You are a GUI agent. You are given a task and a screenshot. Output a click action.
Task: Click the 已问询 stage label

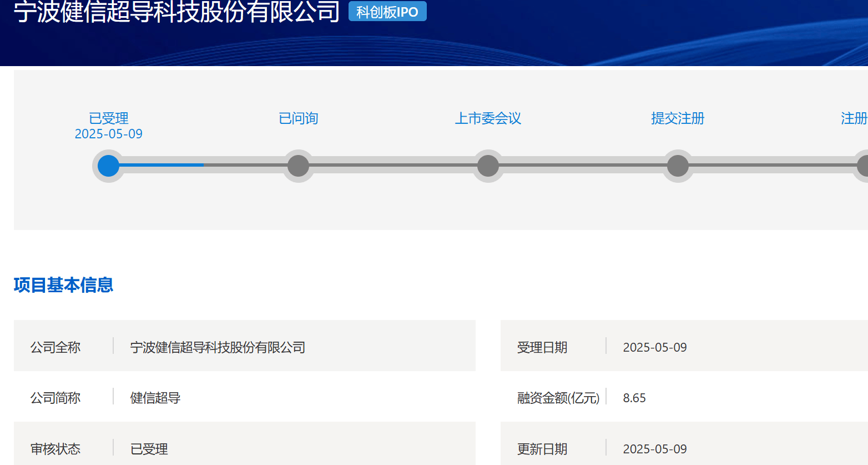click(x=299, y=118)
